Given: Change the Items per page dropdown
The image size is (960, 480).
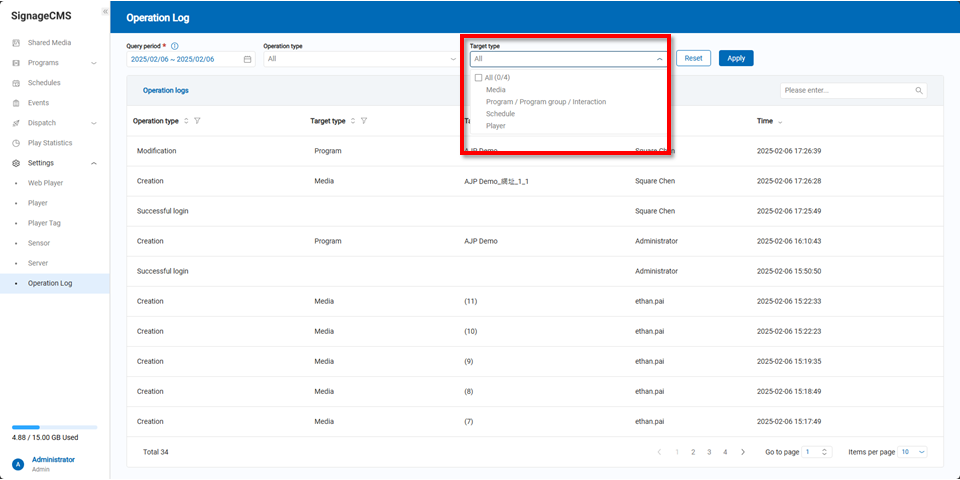Looking at the screenshot, I should [912, 452].
